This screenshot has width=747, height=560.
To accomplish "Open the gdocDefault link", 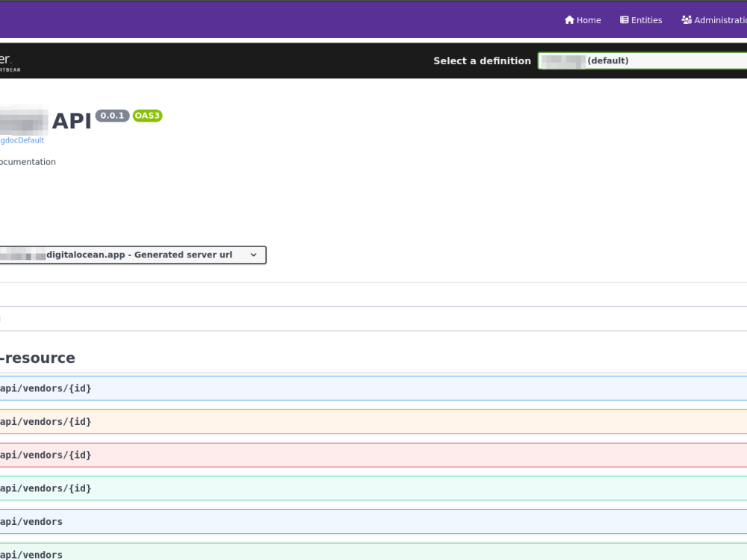I will pyautogui.click(x=22, y=140).
